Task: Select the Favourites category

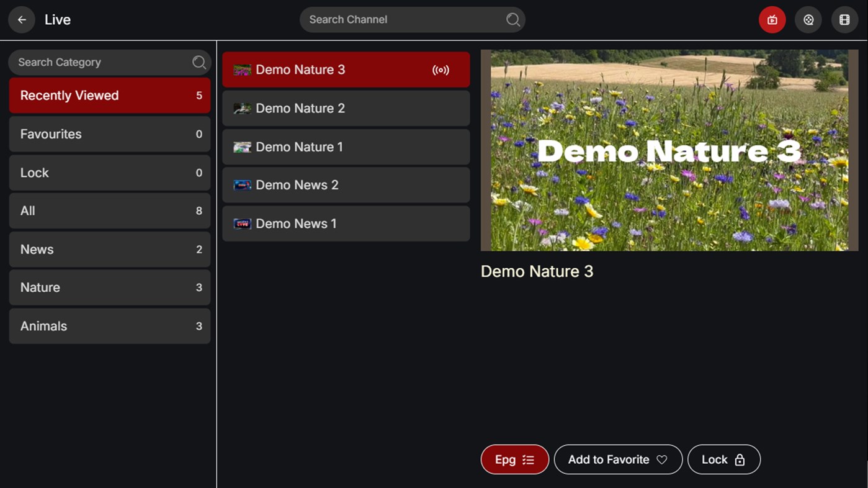Action: [109, 134]
